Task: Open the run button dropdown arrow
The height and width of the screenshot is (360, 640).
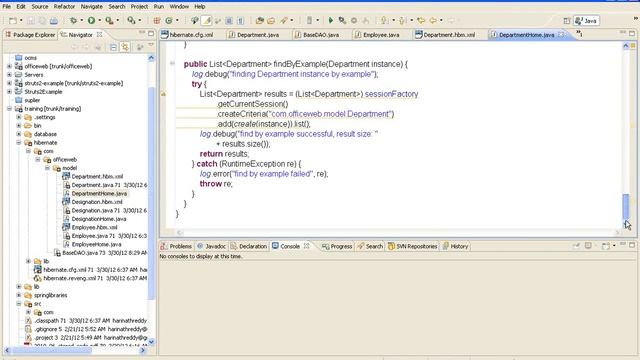Action: pyautogui.click(x=99, y=20)
